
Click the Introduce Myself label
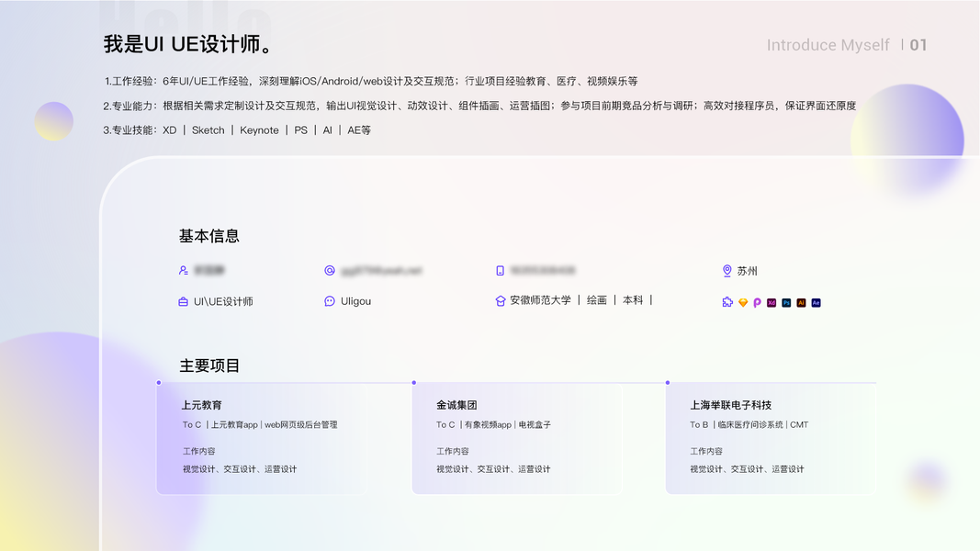[828, 45]
